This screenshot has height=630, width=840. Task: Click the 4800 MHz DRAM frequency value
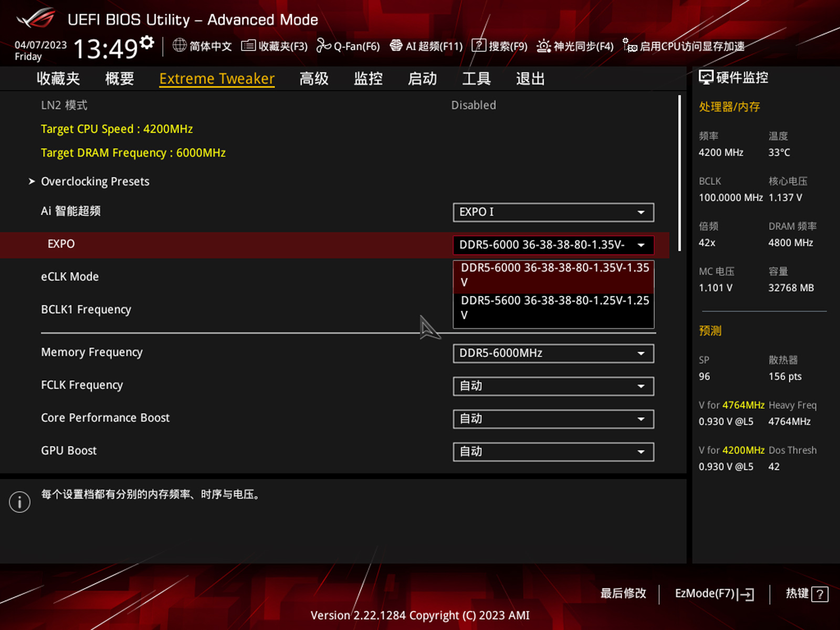coord(791,243)
